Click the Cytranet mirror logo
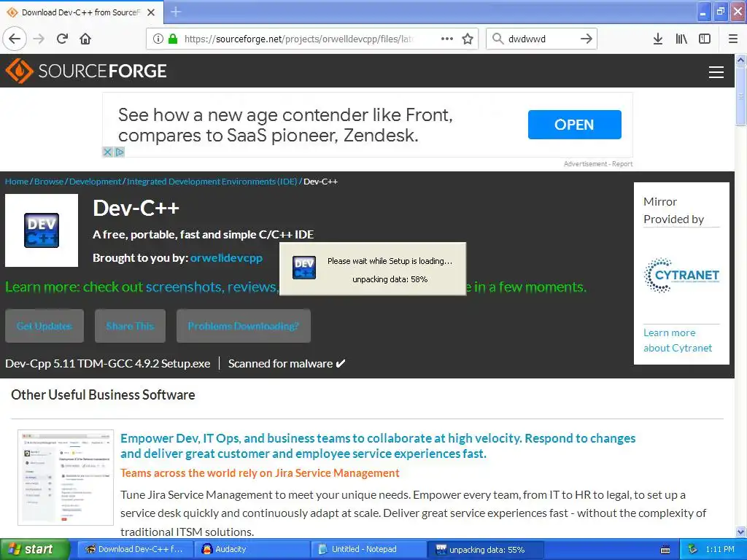The height and width of the screenshot is (560, 747). tap(681, 275)
